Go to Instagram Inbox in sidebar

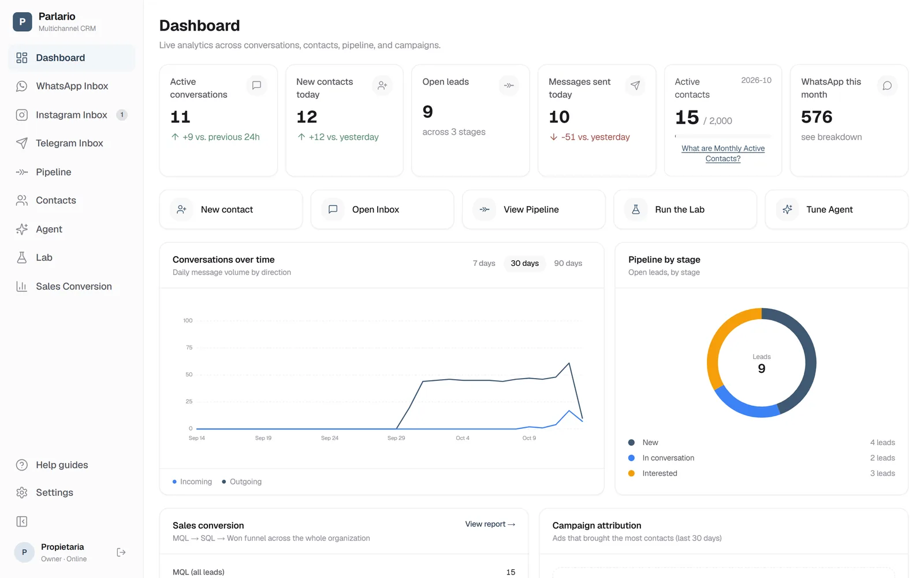72,115
